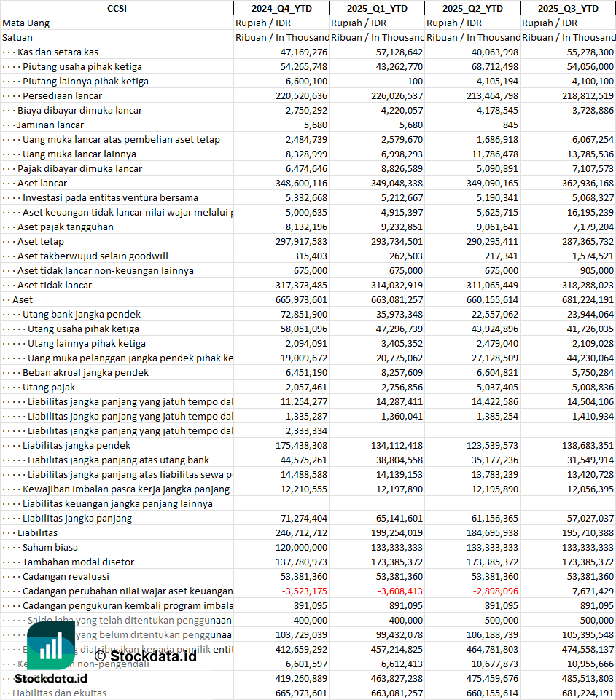
Task: Select value 2,333,334 in Q4 column
Action: 306,431
